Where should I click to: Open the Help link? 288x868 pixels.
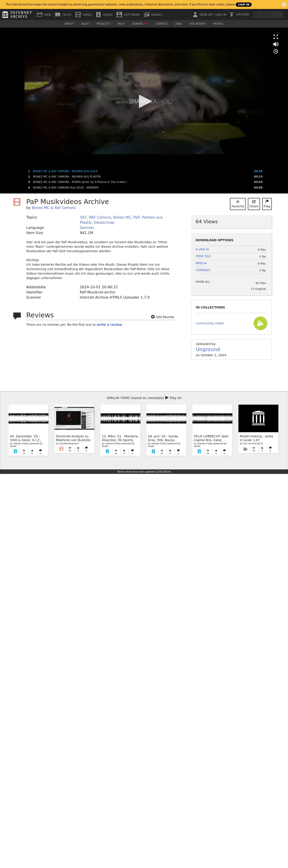pyautogui.click(x=121, y=24)
